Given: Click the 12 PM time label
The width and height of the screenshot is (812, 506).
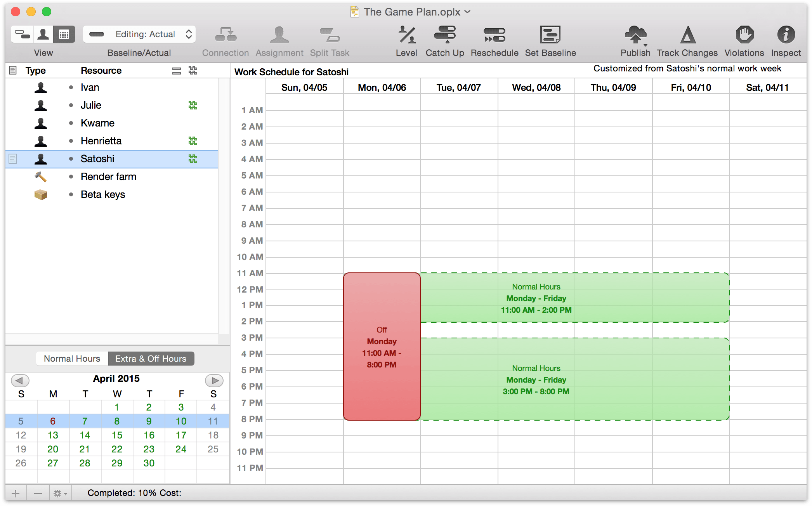Looking at the screenshot, I should point(250,289).
